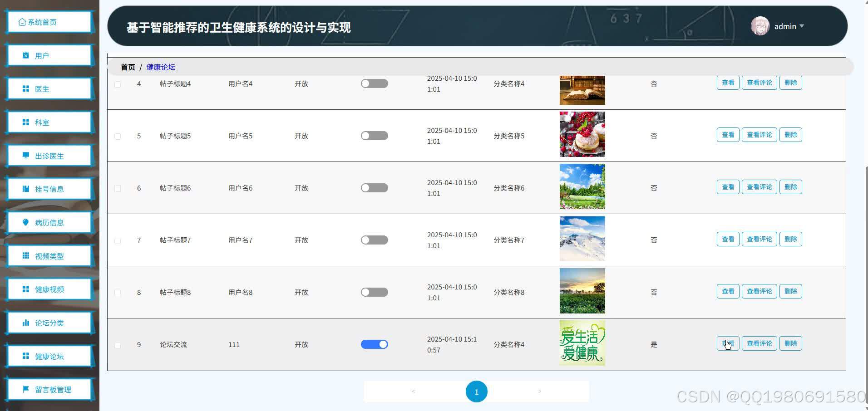Viewport: 868px width, 411px height.
Task: Check the checkbox for row 7
Action: pos(118,241)
